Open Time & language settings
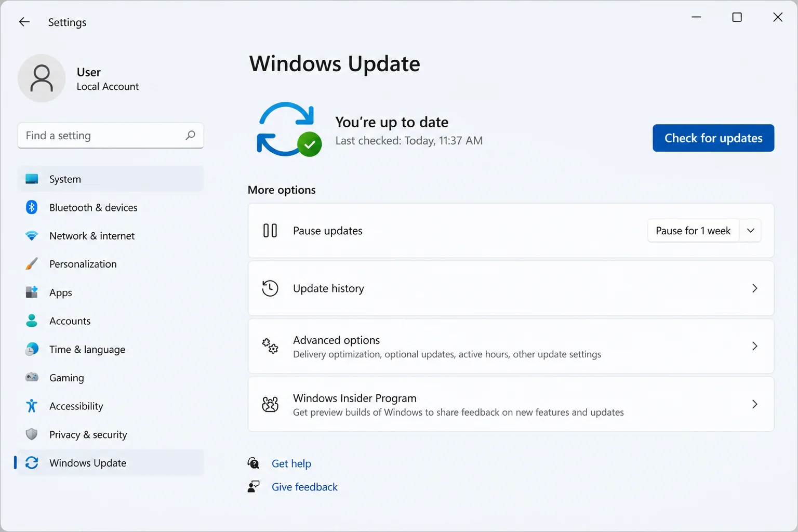798x532 pixels. tap(111, 349)
